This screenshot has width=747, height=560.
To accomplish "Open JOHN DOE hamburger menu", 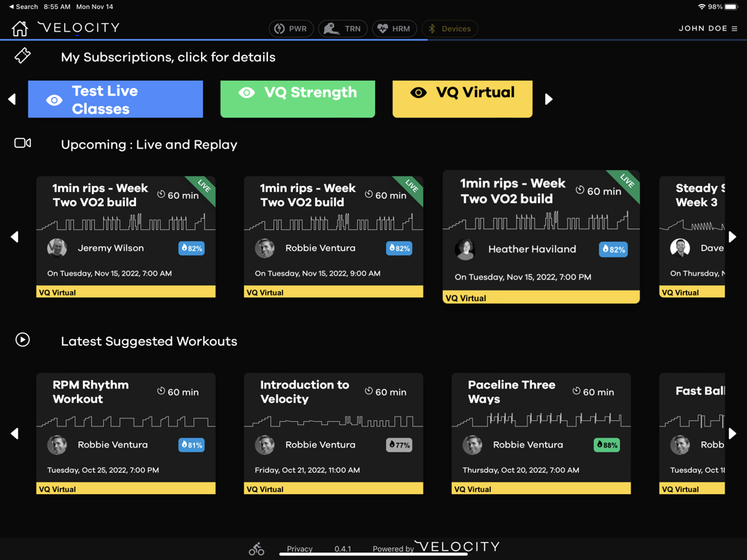I will click(708, 28).
